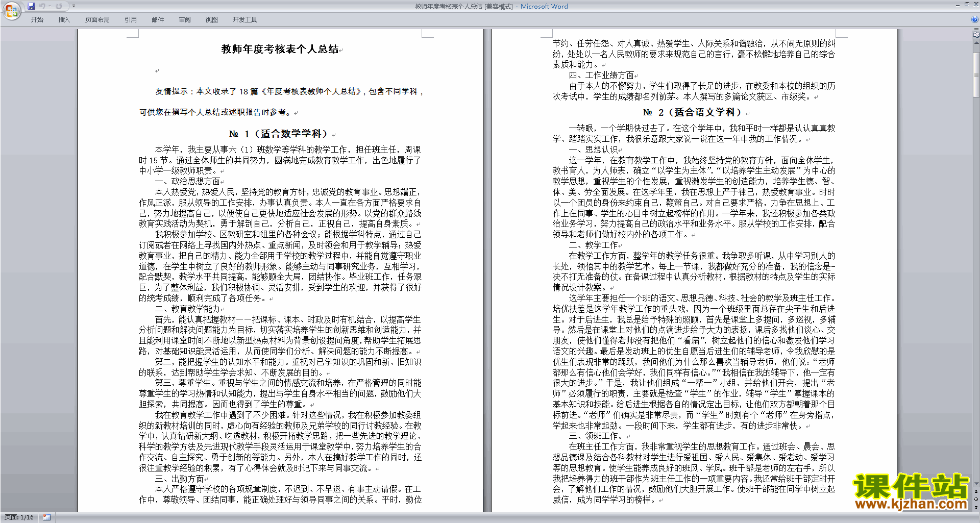Screen dimensions: 980x523
Task: Open the undo history dropdown arrow
Action: 50,6
